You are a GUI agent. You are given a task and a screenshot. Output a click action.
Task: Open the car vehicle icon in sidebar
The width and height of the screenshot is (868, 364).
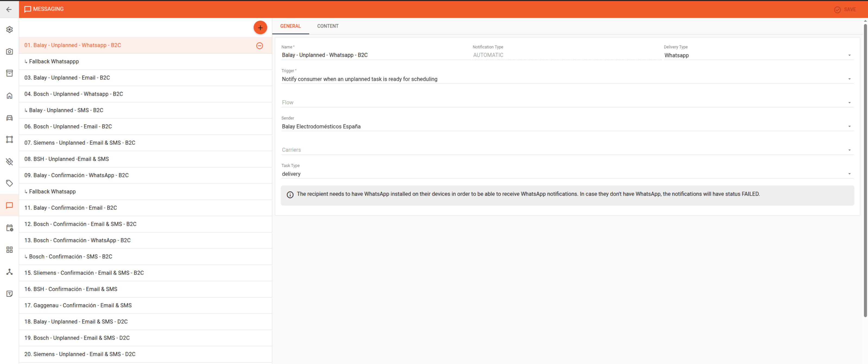[x=9, y=118]
